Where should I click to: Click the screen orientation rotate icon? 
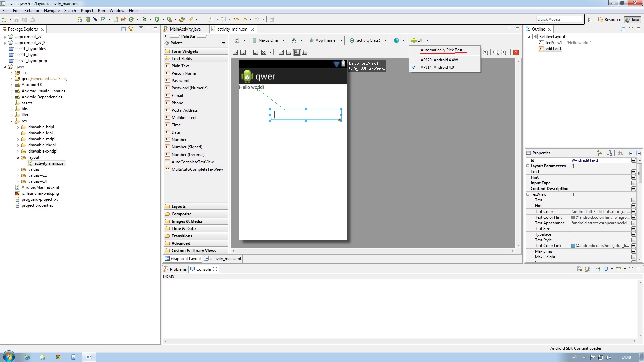click(294, 40)
